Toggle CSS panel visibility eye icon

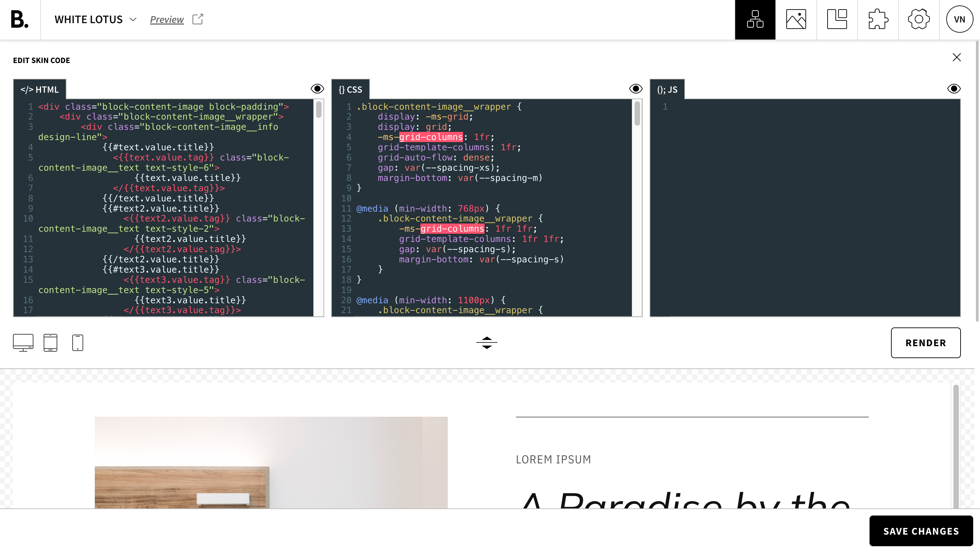click(635, 89)
